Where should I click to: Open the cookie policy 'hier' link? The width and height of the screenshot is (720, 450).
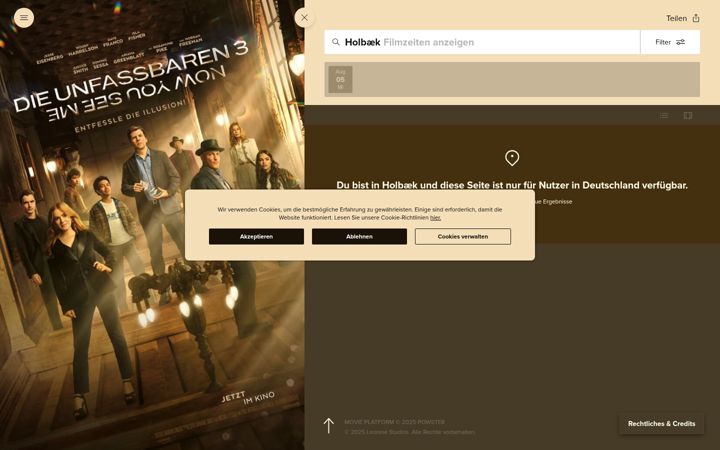(435, 218)
